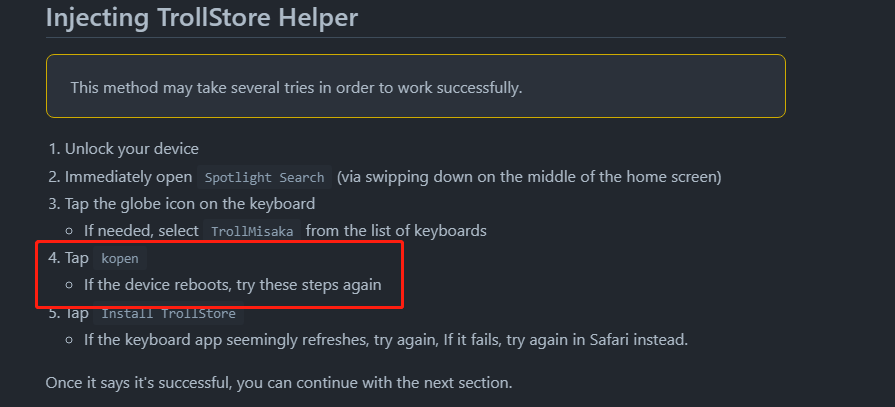Click the from the list of keyboards text
Viewport: 895px width, 407px height.
coord(396,231)
